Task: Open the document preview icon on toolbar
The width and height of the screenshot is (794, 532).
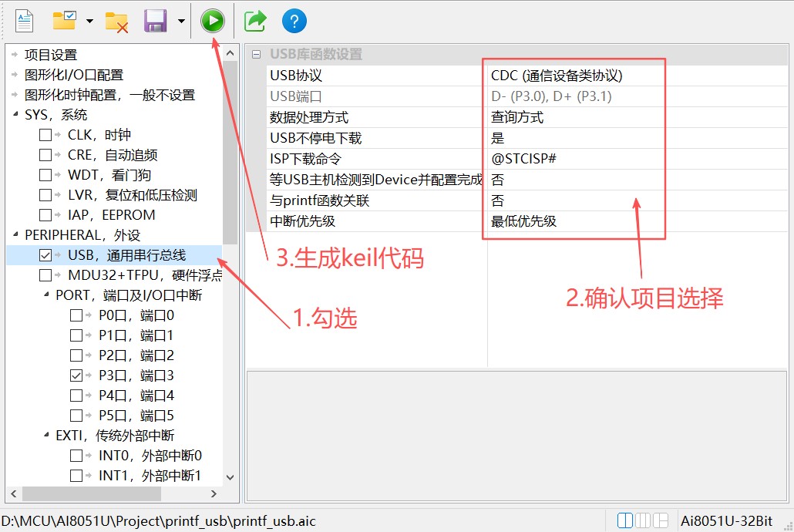Action: pos(23,21)
